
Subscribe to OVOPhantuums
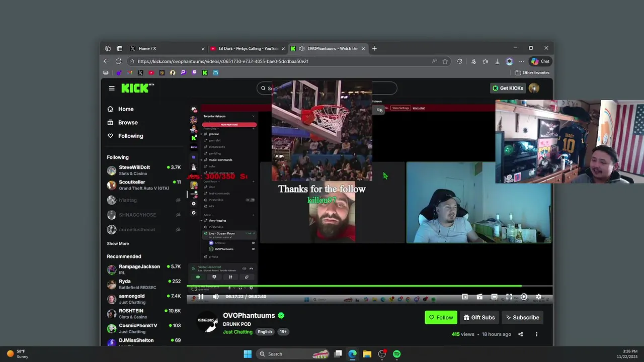click(522, 317)
